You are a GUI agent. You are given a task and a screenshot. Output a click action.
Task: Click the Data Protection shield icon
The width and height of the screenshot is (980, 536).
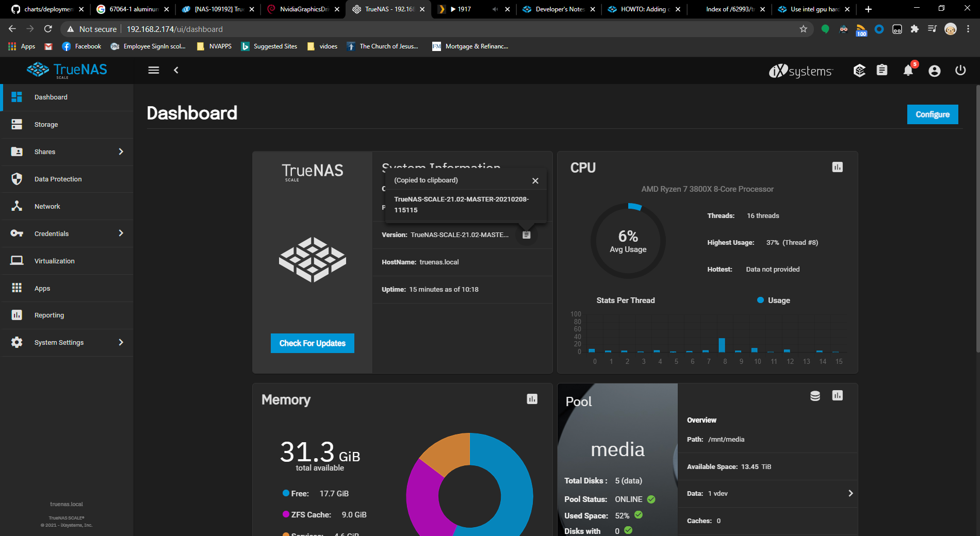coord(17,179)
